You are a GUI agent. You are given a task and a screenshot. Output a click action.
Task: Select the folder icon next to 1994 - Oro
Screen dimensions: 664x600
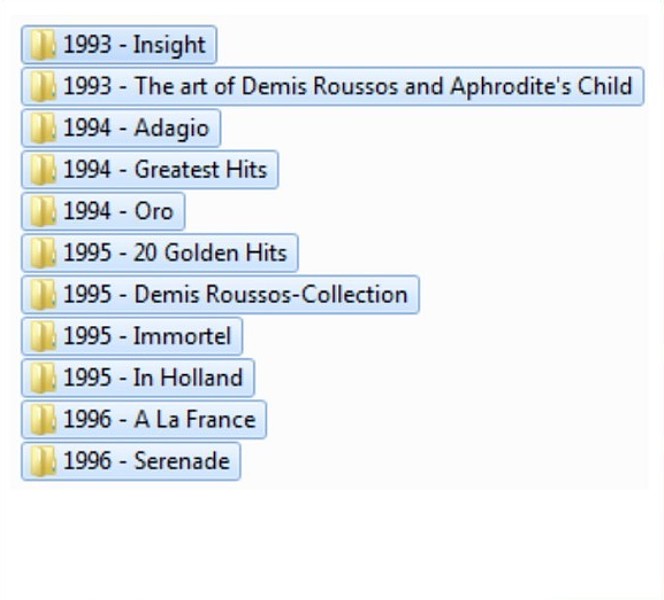tap(42, 212)
